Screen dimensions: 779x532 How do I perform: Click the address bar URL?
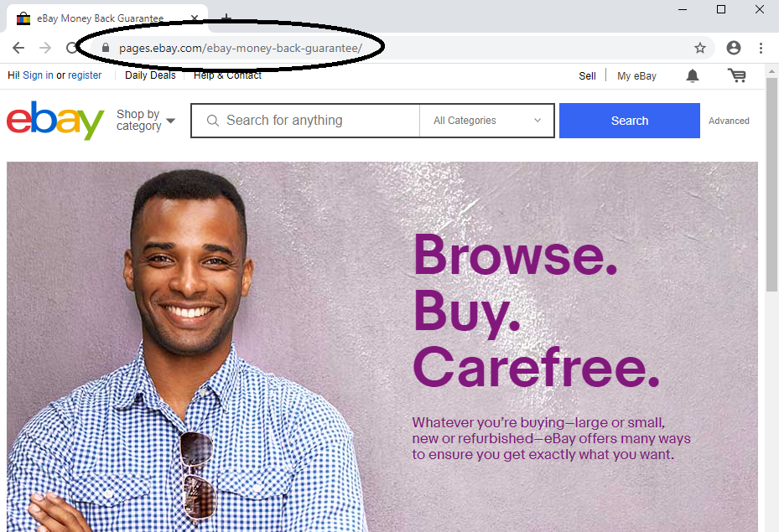241,48
